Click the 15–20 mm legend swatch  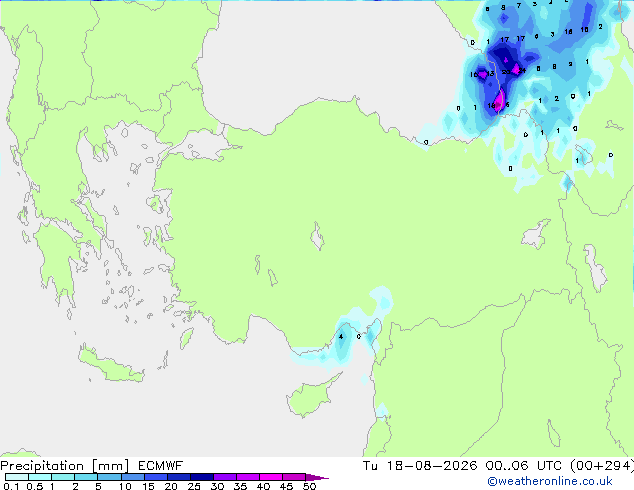(x=155, y=477)
